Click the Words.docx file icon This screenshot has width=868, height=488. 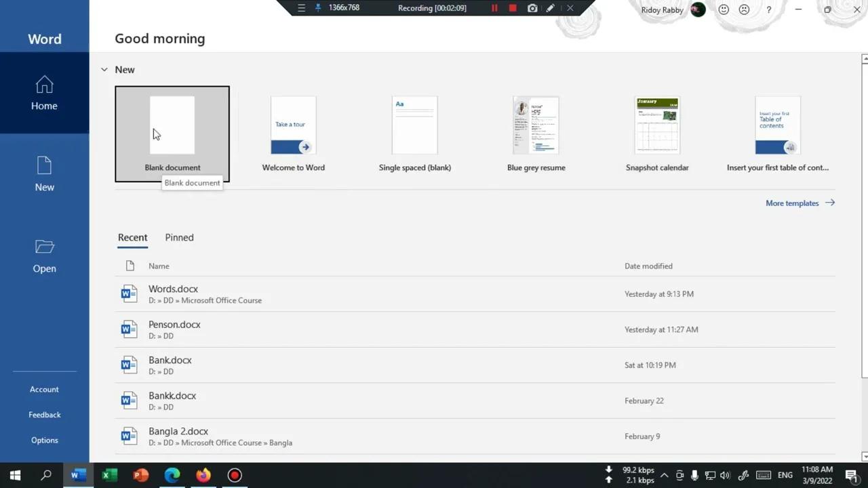[129, 294]
